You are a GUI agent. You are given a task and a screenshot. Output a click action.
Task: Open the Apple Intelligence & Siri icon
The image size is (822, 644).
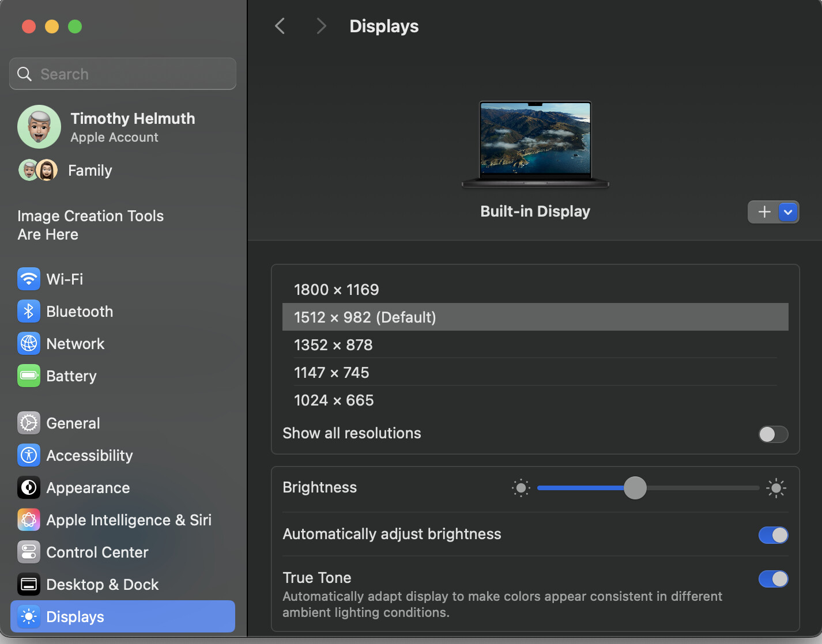tap(29, 520)
